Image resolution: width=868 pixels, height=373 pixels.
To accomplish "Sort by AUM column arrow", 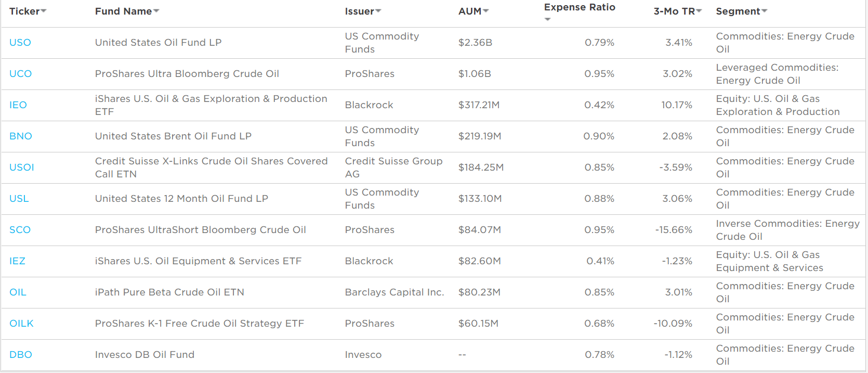I will [486, 11].
